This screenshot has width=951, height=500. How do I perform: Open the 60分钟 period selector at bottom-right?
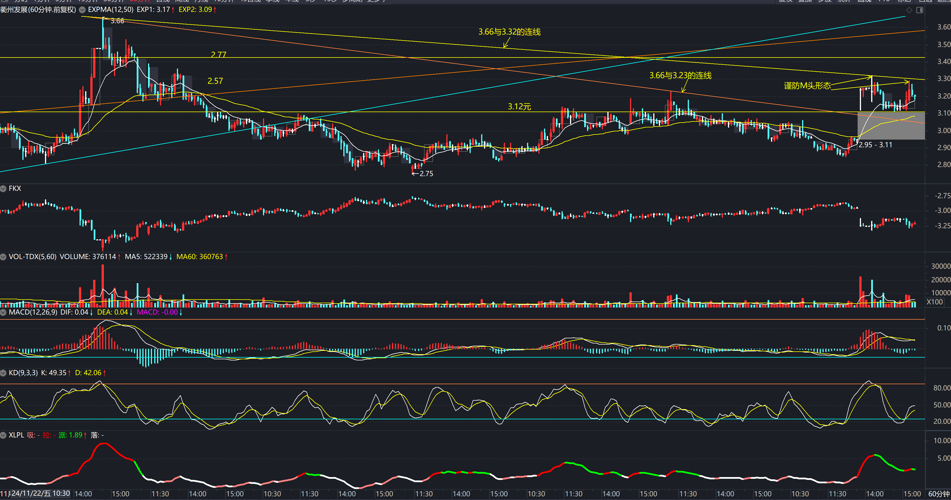pyautogui.click(x=937, y=494)
